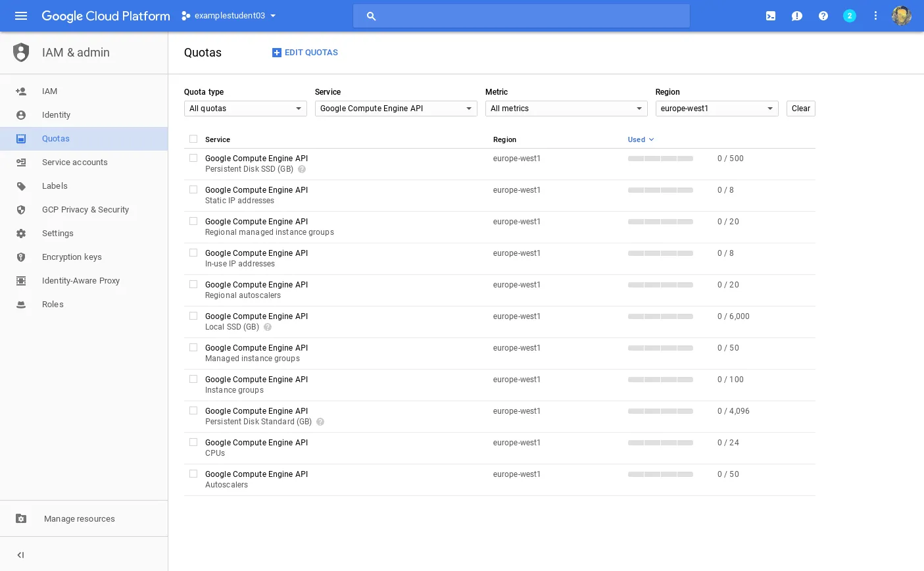
Task: Click the usage bar for CPUs quota
Action: (660, 443)
